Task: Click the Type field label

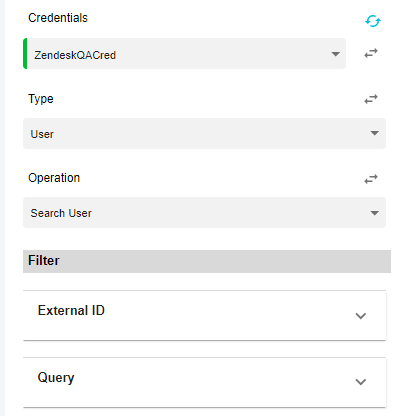Action: (41, 99)
